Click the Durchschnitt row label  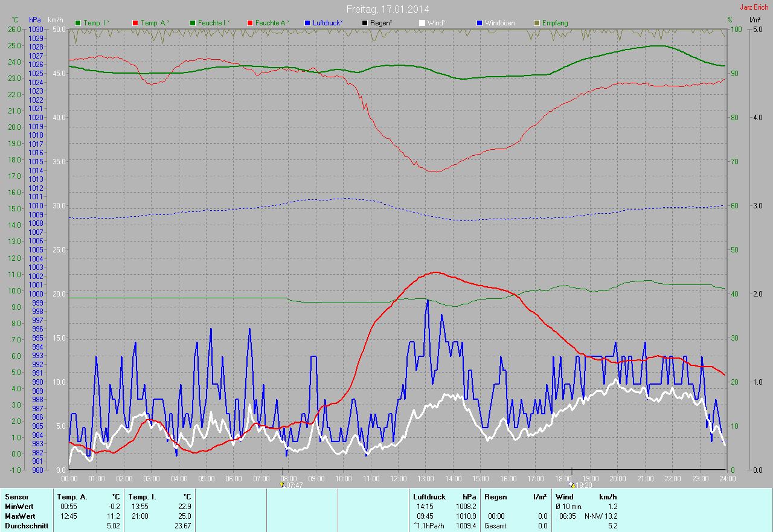[27, 526]
